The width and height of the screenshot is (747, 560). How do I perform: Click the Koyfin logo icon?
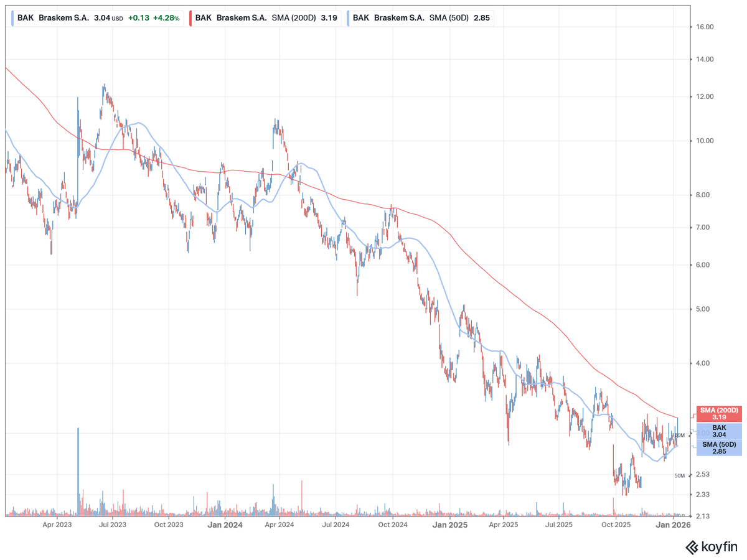coord(692,547)
